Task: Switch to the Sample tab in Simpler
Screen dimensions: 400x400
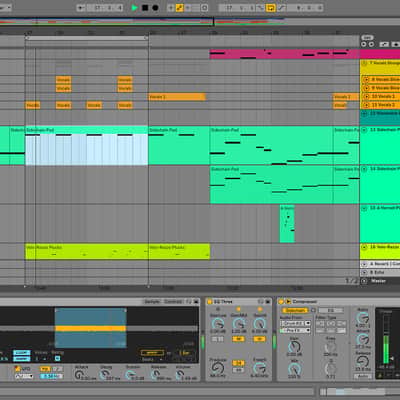Action: pos(152,301)
